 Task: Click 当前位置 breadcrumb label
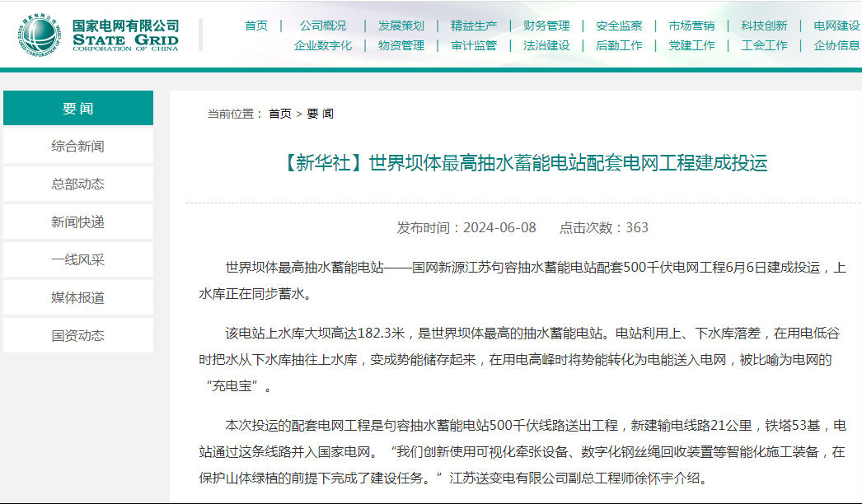point(236,114)
